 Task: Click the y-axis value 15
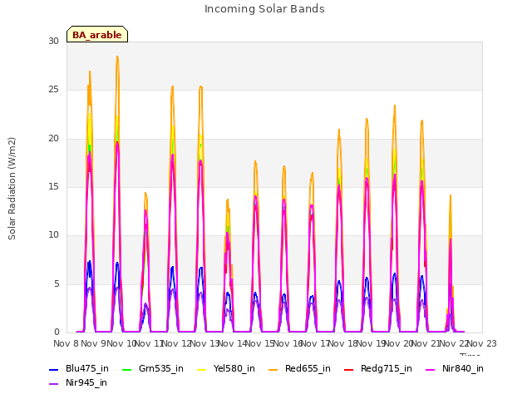[x=53, y=186]
